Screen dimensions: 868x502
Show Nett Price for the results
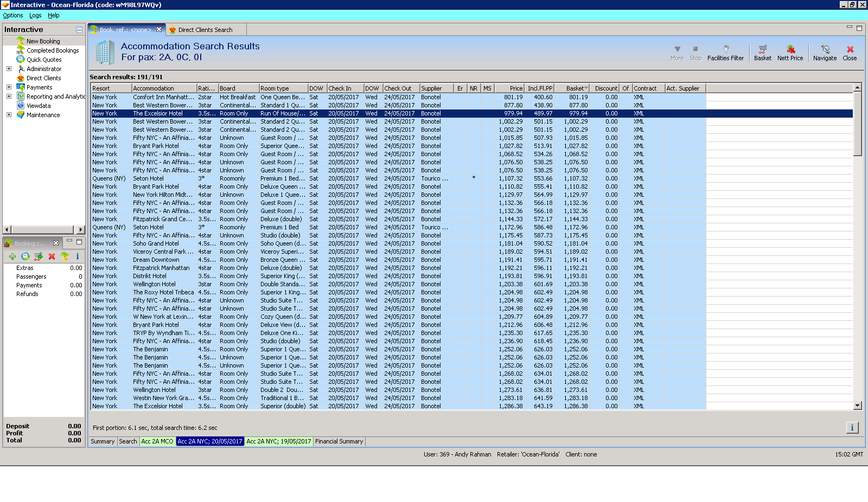pos(790,53)
